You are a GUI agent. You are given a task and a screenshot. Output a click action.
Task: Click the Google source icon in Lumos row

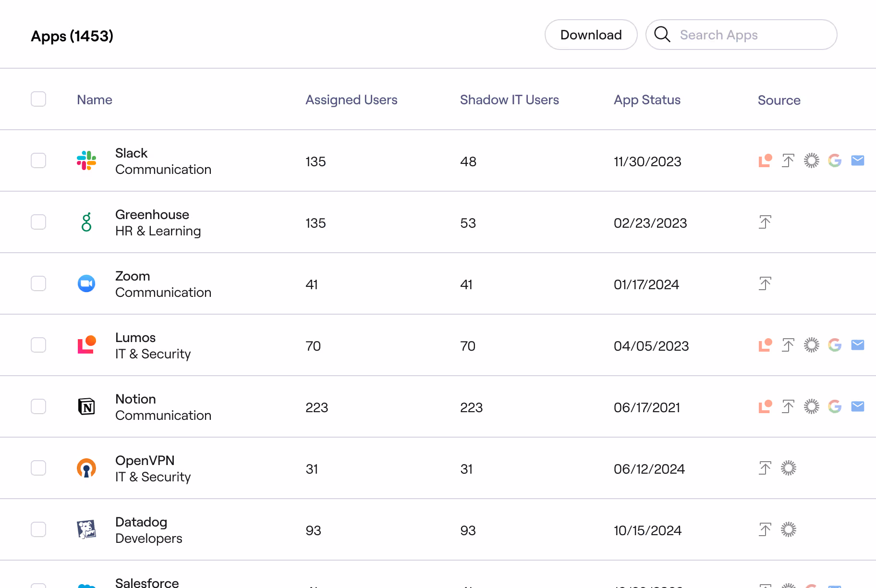(x=835, y=345)
